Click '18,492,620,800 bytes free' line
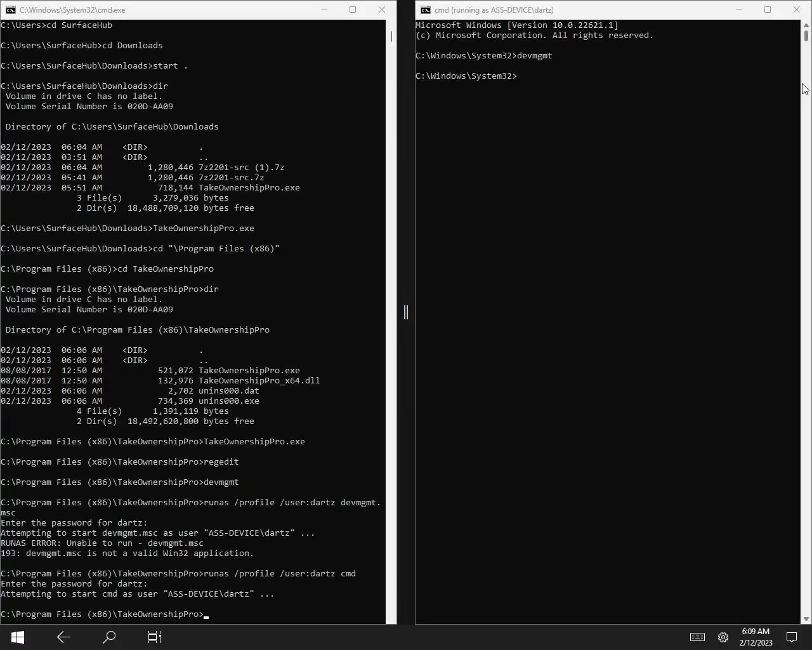 [x=165, y=421]
